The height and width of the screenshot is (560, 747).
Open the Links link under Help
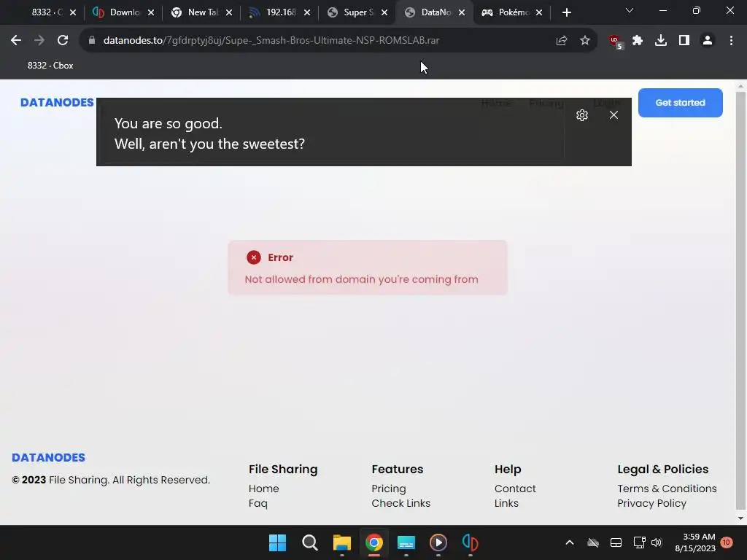pos(506,503)
